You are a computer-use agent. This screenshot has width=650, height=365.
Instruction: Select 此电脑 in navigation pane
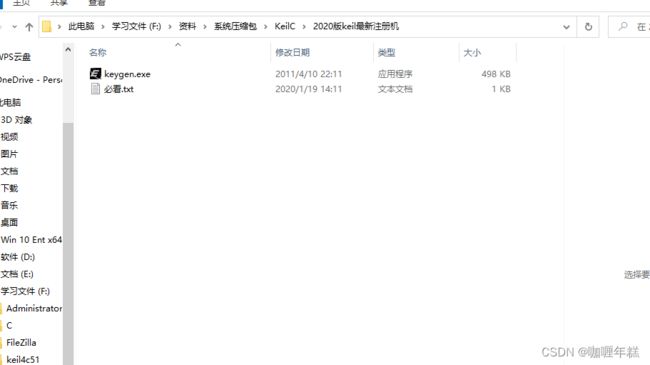click(11, 102)
